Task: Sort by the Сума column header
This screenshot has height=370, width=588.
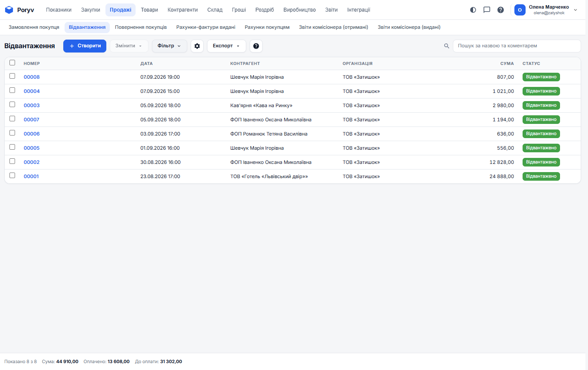Action: click(507, 64)
